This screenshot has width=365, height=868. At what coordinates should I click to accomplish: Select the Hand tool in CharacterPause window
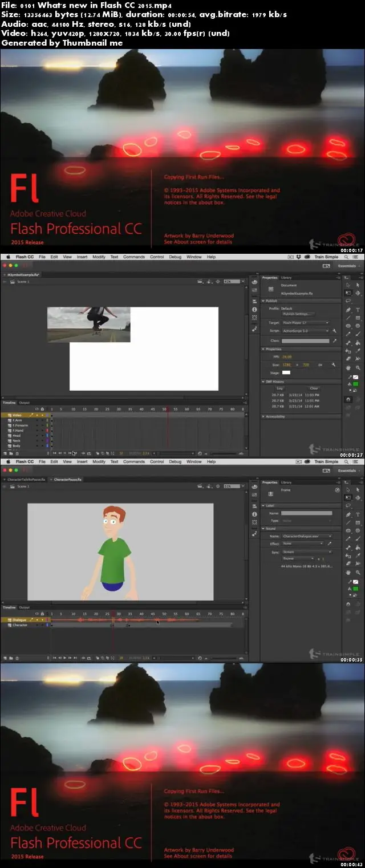(x=348, y=572)
